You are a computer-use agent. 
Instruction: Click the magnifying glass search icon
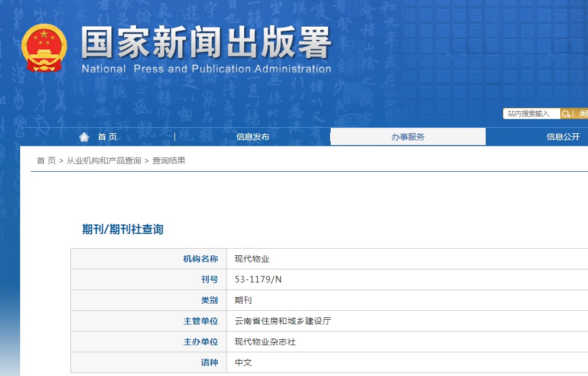point(566,114)
